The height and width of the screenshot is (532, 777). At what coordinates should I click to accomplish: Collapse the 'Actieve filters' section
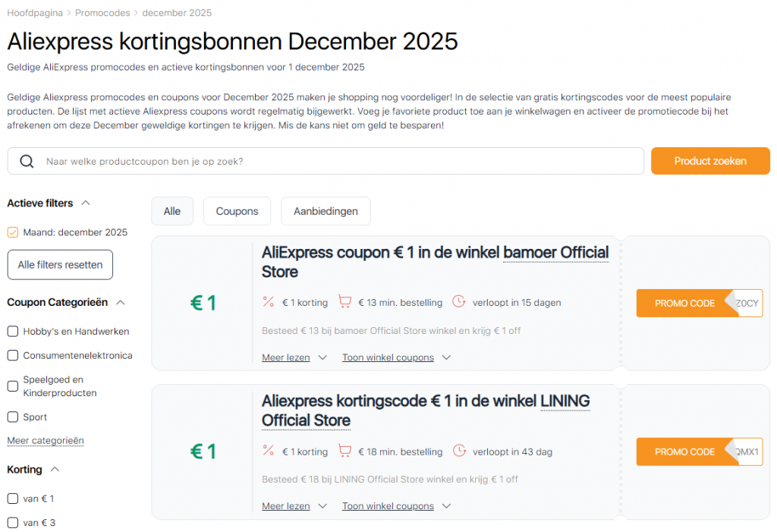tap(86, 203)
